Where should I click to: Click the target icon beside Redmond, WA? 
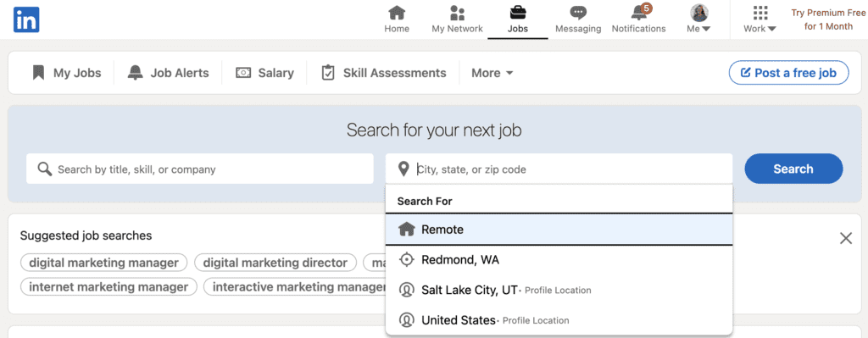point(407,259)
